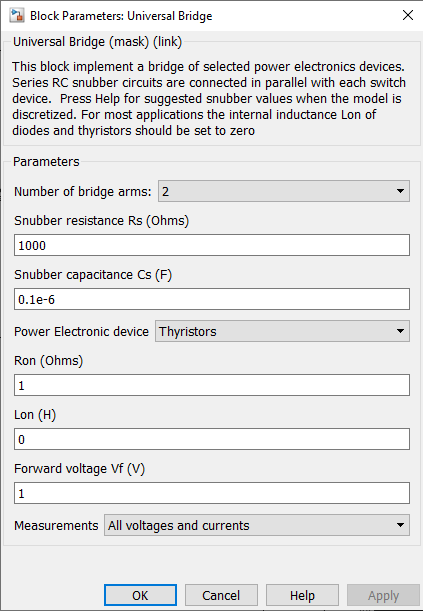Image resolution: width=423 pixels, height=611 pixels.
Task: Click the greyed-out Apply button
Action: (383, 595)
